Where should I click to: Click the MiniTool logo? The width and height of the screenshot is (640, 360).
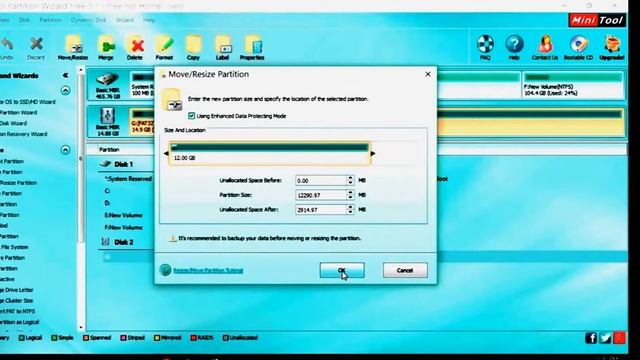[x=597, y=20]
